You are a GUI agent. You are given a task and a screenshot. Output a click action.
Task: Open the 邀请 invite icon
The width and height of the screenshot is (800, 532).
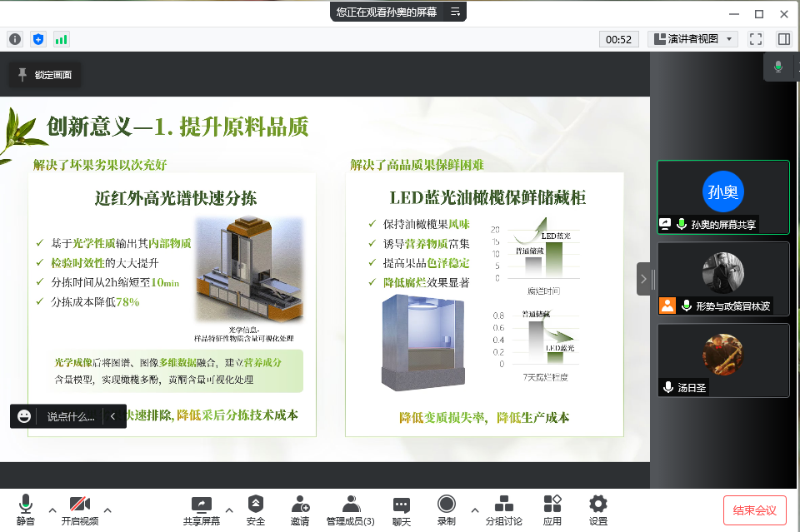tap(300, 510)
